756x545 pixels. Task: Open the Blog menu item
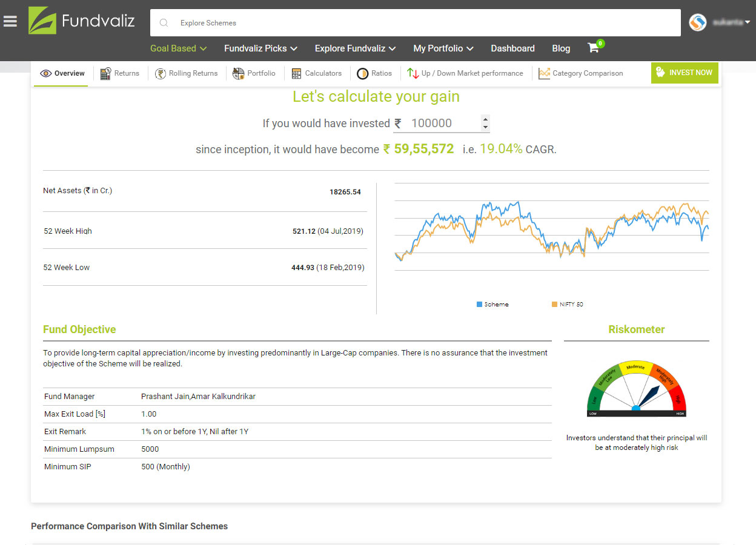pos(561,48)
